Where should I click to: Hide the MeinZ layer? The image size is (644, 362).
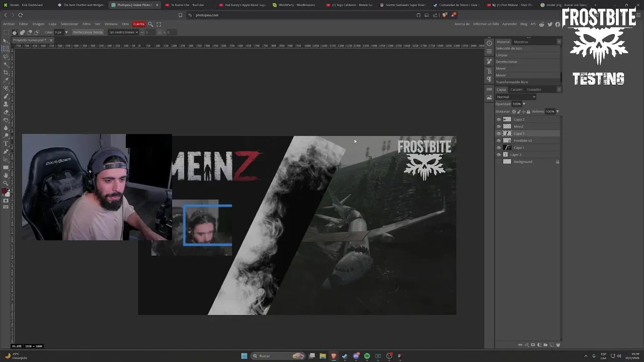pos(499,126)
